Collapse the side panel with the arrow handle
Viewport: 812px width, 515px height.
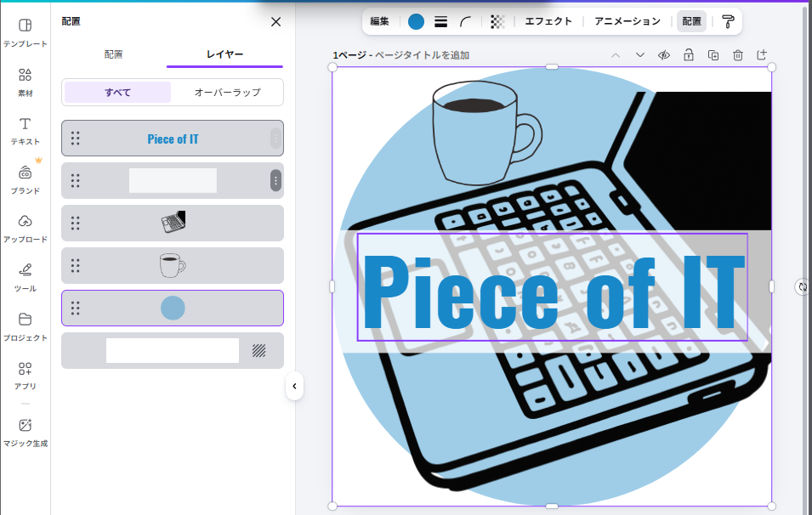coord(294,386)
